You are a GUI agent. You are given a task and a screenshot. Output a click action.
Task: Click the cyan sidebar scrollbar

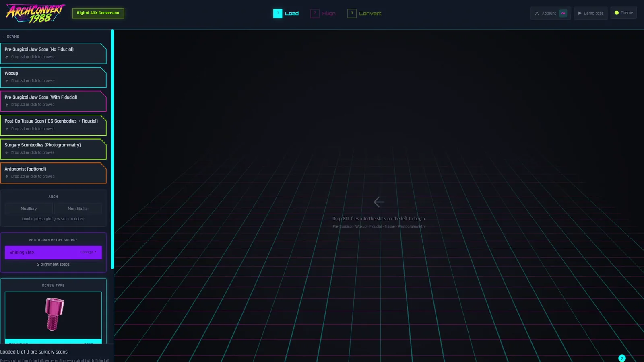coord(112,149)
